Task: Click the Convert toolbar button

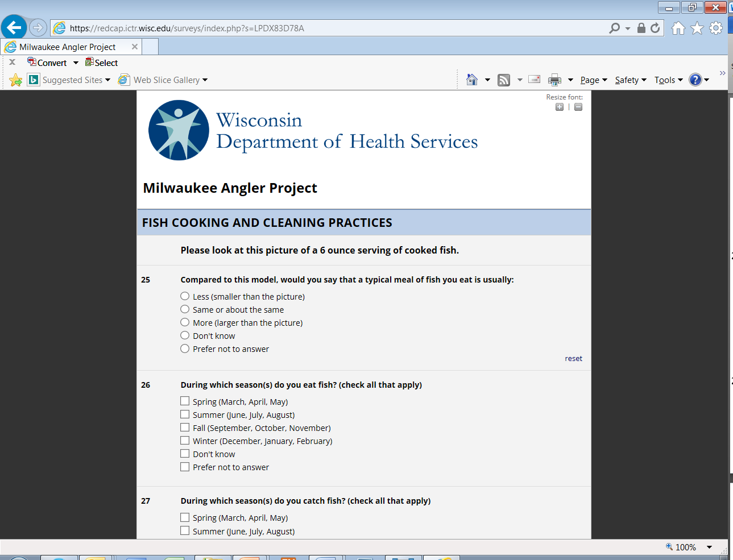Action: tap(47, 63)
